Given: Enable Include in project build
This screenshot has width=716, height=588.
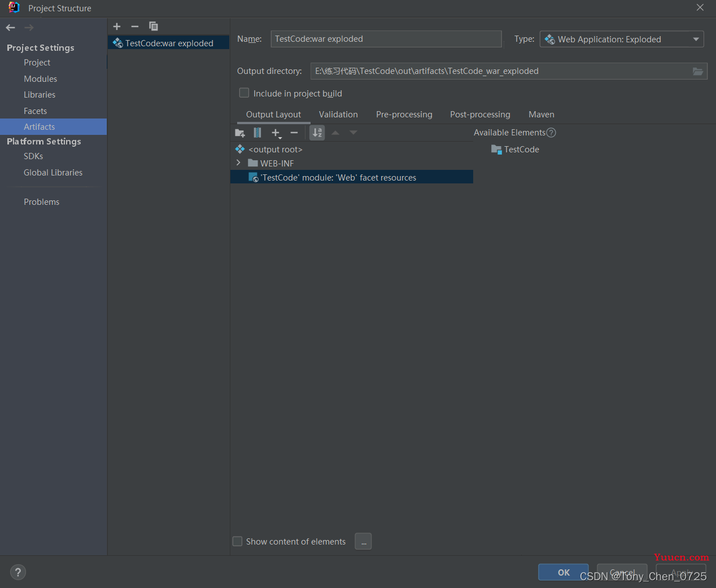Looking at the screenshot, I should click(x=244, y=93).
